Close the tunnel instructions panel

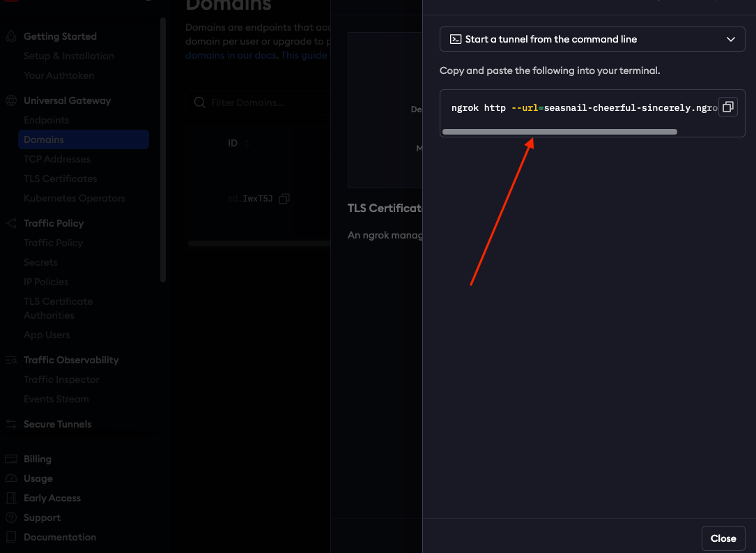click(x=723, y=538)
